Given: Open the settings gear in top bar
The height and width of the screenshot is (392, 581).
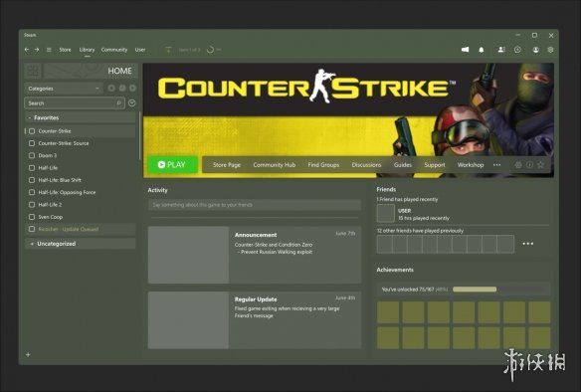Looking at the screenshot, I should 550,50.
